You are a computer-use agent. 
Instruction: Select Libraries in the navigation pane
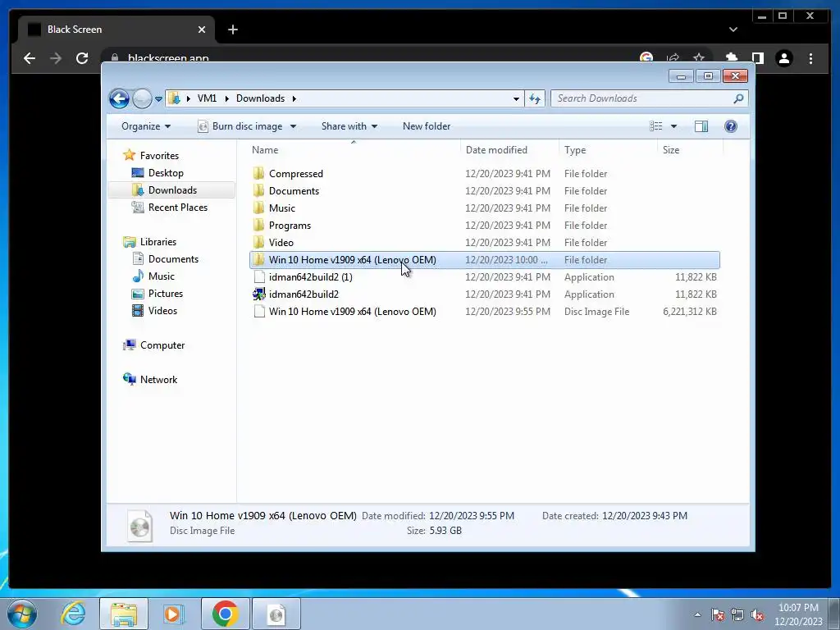158,242
